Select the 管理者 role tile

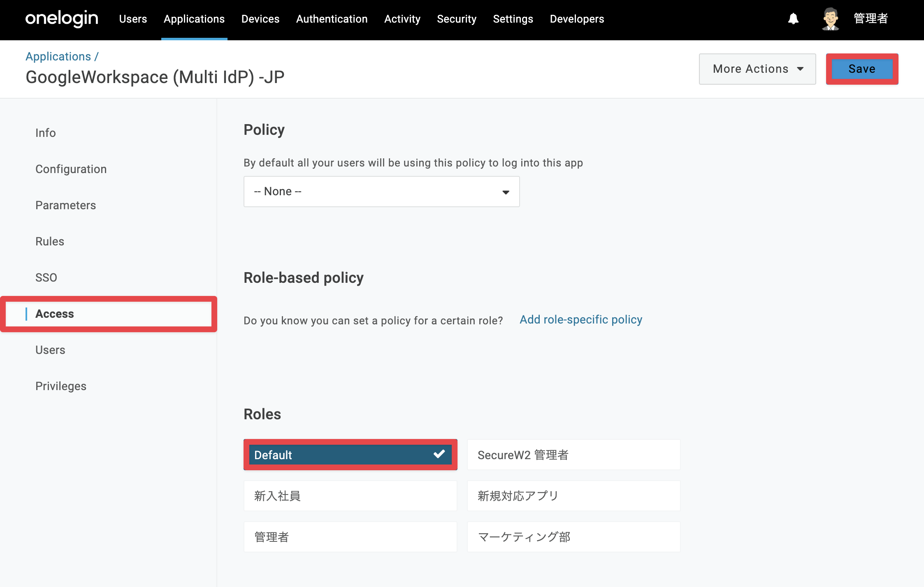(x=350, y=537)
